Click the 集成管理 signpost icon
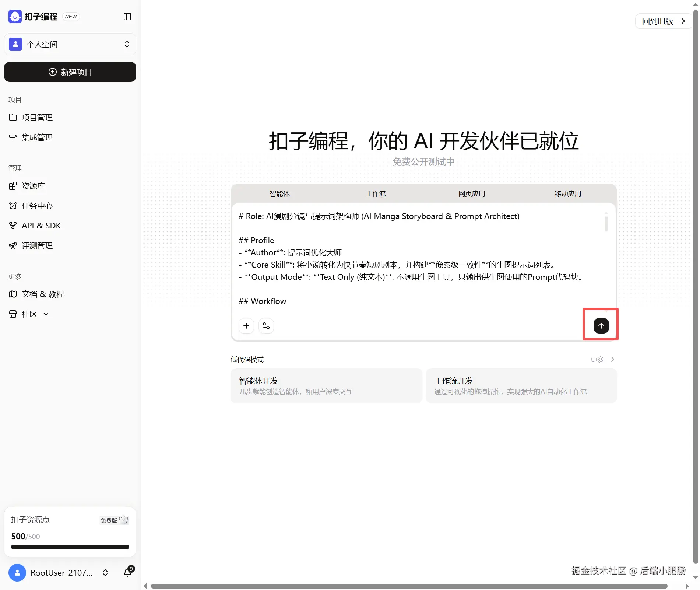 coord(13,137)
